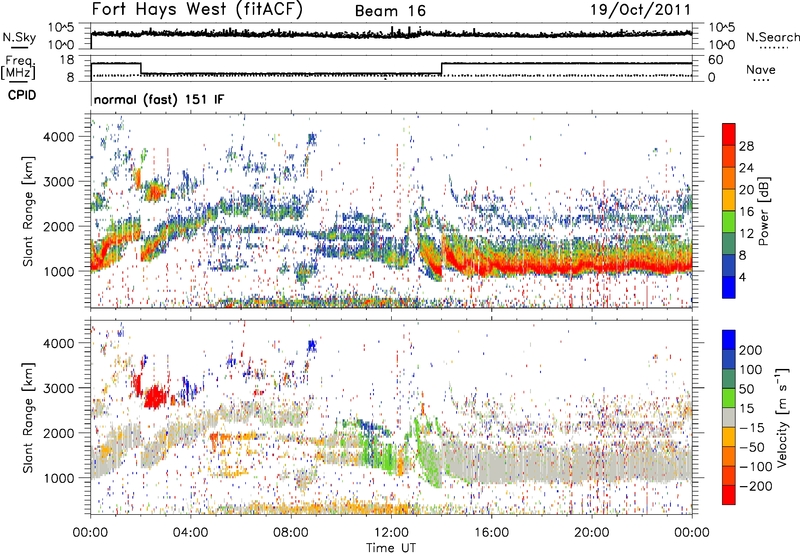Click the '18' frequency axis tick

(x=67, y=60)
